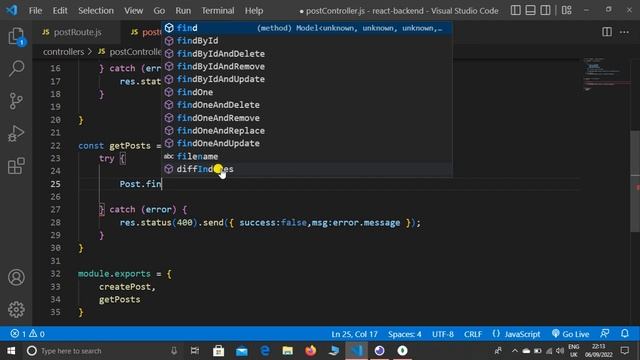Select the findOneAndDelete suggestion
This screenshot has width=640, height=360.
tap(307, 105)
